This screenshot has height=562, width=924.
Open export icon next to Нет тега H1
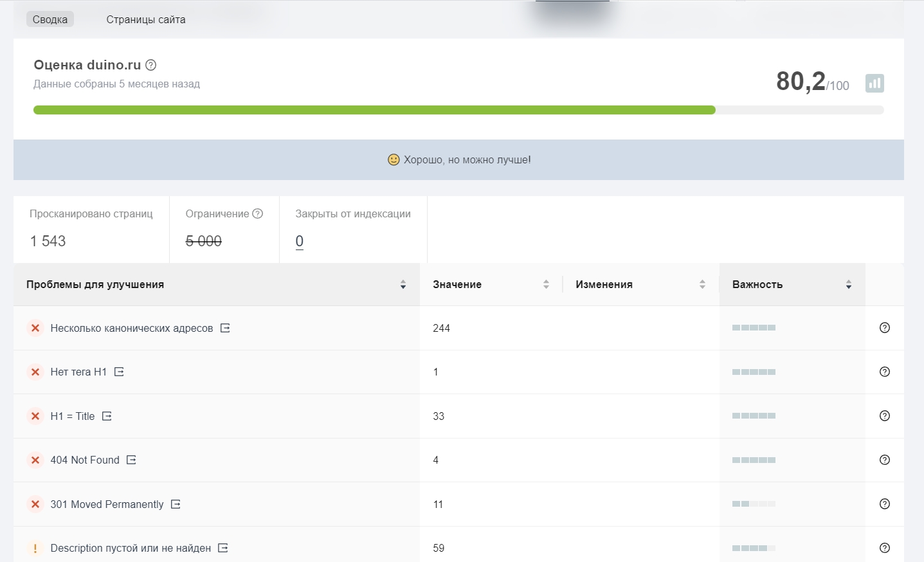click(x=119, y=372)
